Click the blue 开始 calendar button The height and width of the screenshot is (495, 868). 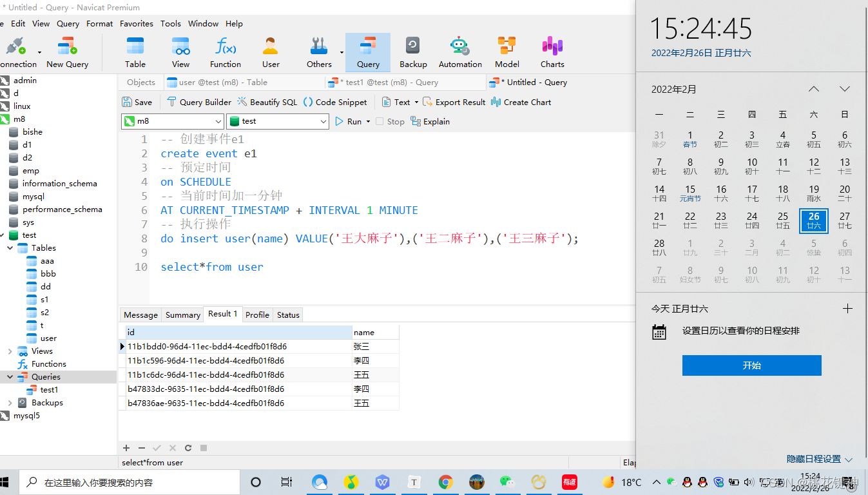click(751, 365)
